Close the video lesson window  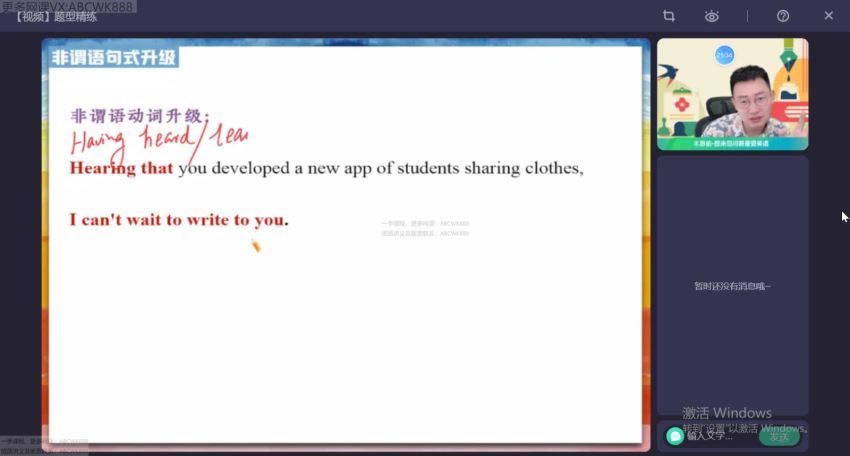828,16
